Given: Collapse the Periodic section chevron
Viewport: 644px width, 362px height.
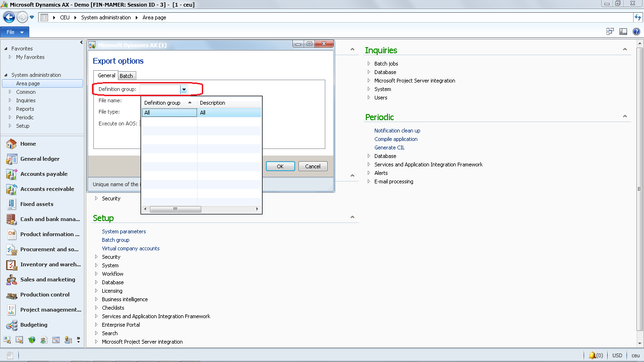Looking at the screenshot, I should [625, 116].
